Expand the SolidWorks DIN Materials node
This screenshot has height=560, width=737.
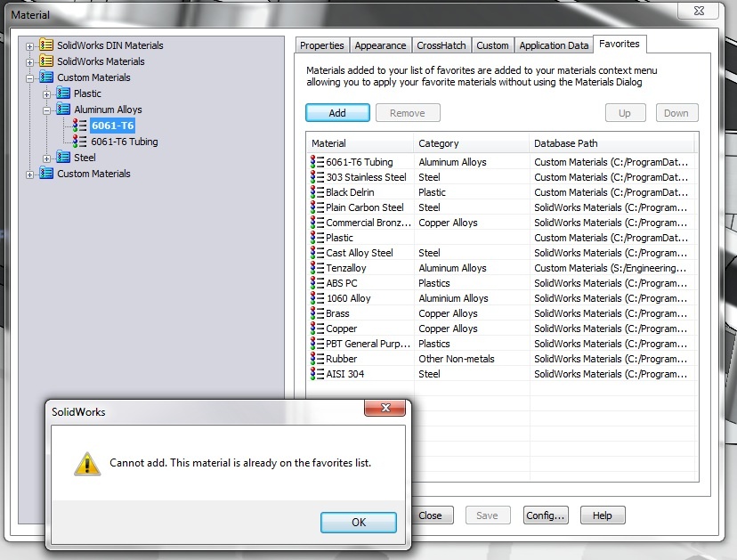29,46
